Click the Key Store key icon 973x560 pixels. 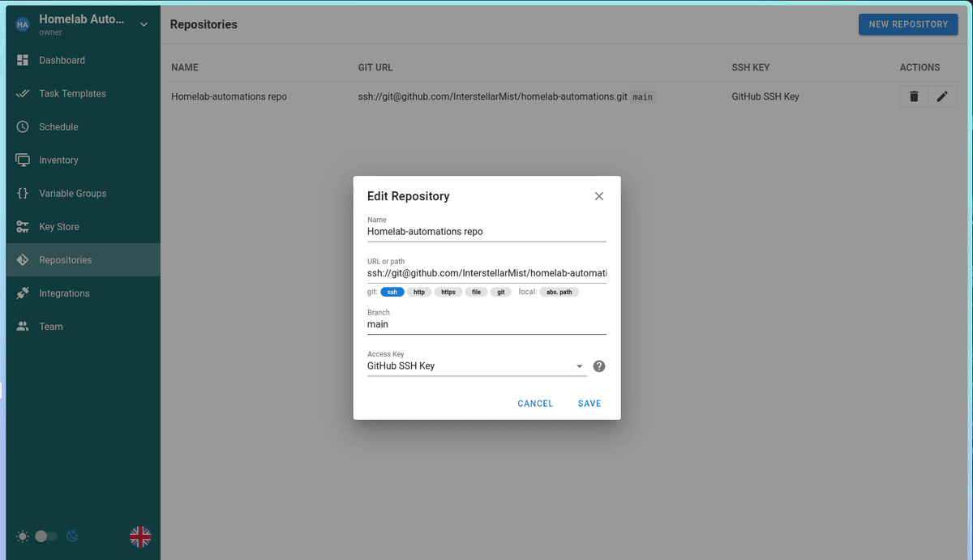[x=23, y=226]
